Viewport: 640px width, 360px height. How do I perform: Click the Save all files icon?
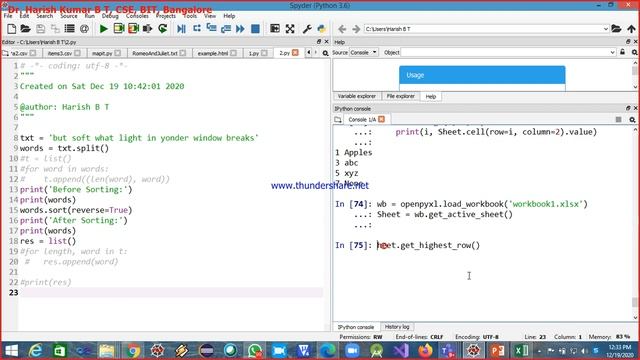coord(55,29)
